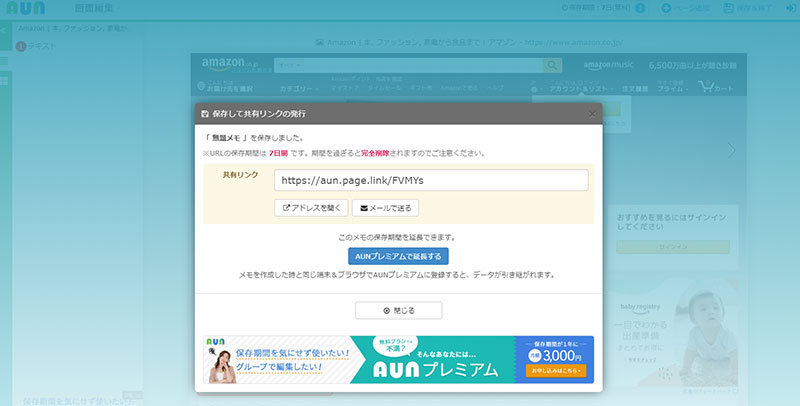
Task: Click お申し込みはこちら on the banner
Action: click(x=555, y=371)
